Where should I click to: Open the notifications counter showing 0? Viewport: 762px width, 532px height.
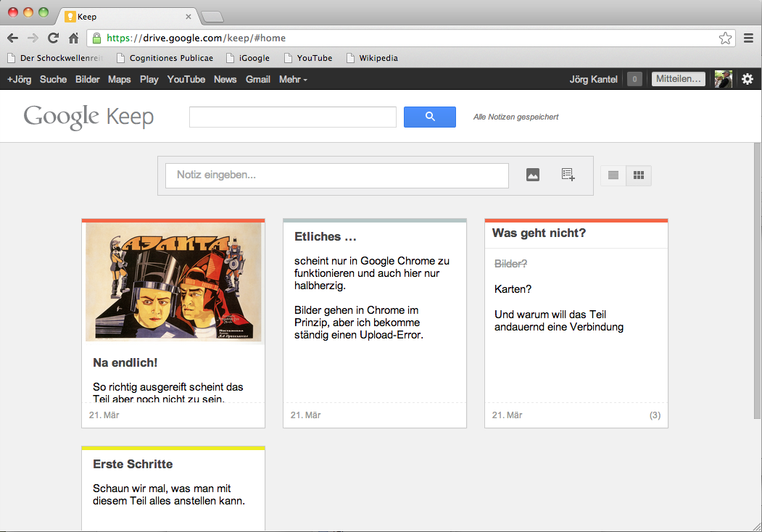(x=634, y=79)
